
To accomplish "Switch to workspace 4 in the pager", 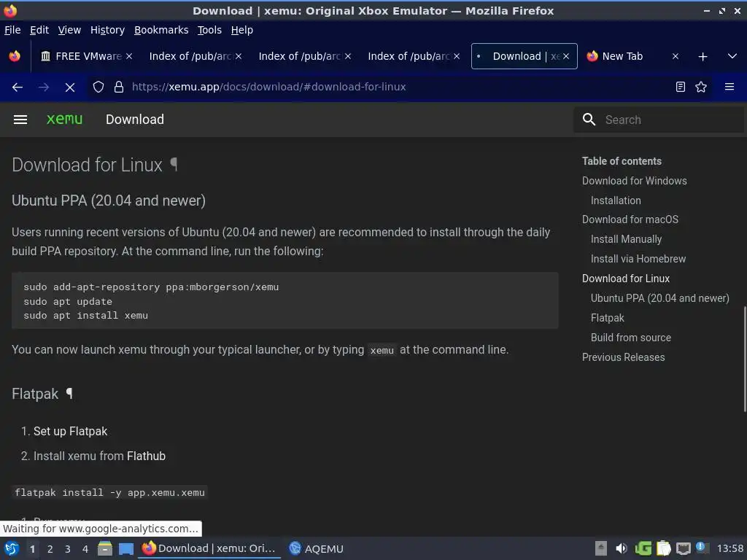I will pyautogui.click(x=85, y=549).
